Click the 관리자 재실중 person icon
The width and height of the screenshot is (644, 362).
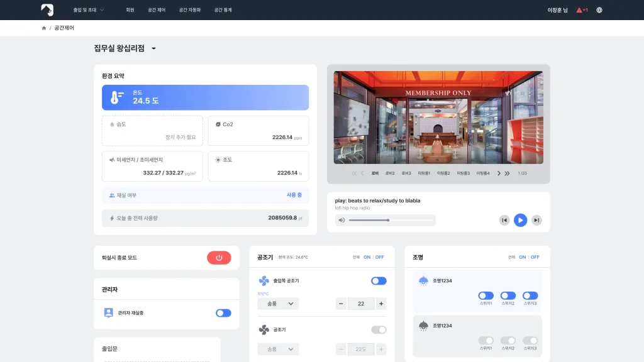(108, 313)
